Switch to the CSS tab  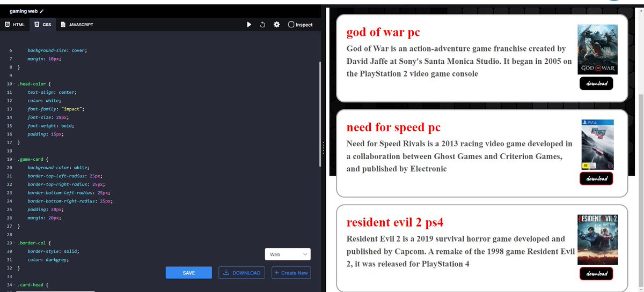pos(42,25)
